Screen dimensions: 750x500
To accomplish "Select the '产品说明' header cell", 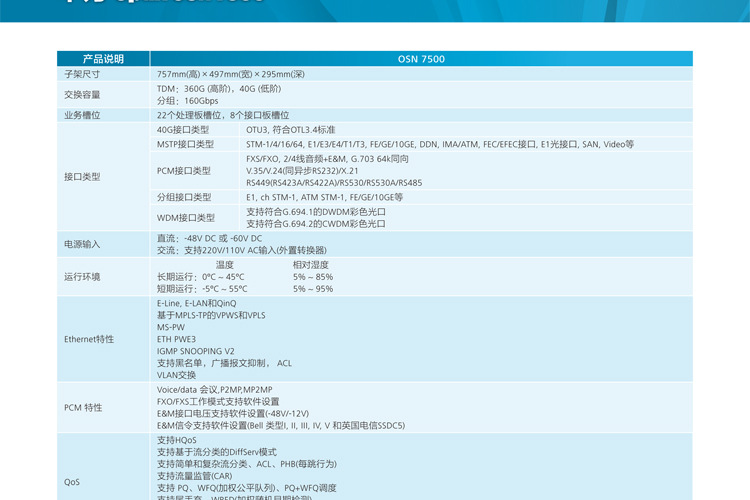I will [x=103, y=59].
